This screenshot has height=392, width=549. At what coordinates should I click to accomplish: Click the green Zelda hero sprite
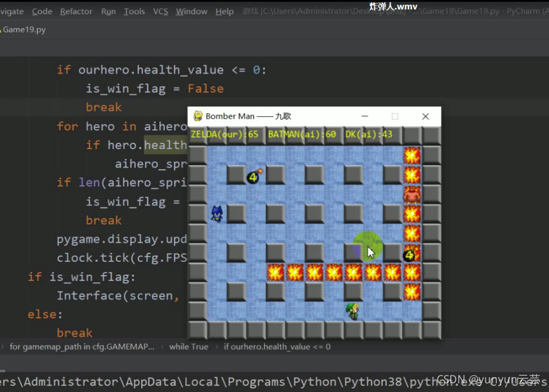point(353,311)
